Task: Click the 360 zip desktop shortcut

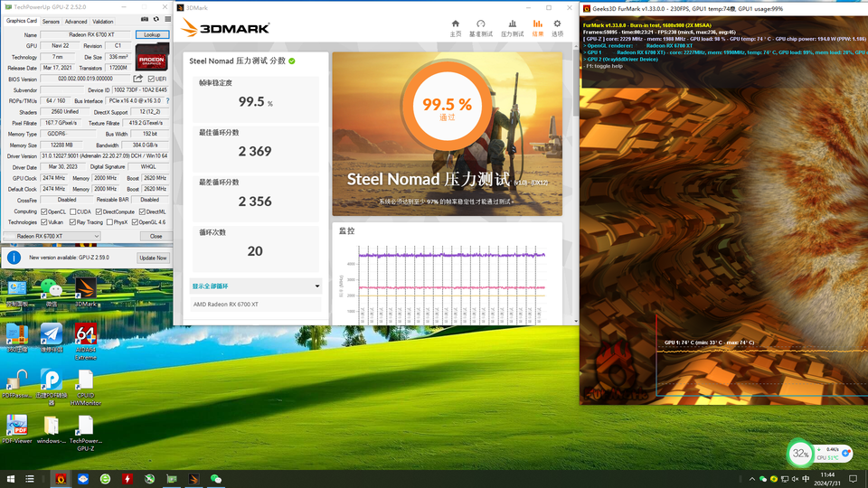Action: point(17,338)
